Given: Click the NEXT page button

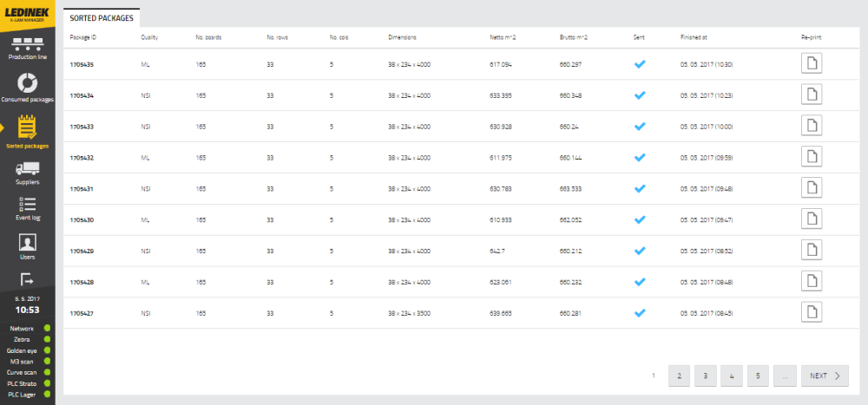Looking at the screenshot, I should (825, 376).
